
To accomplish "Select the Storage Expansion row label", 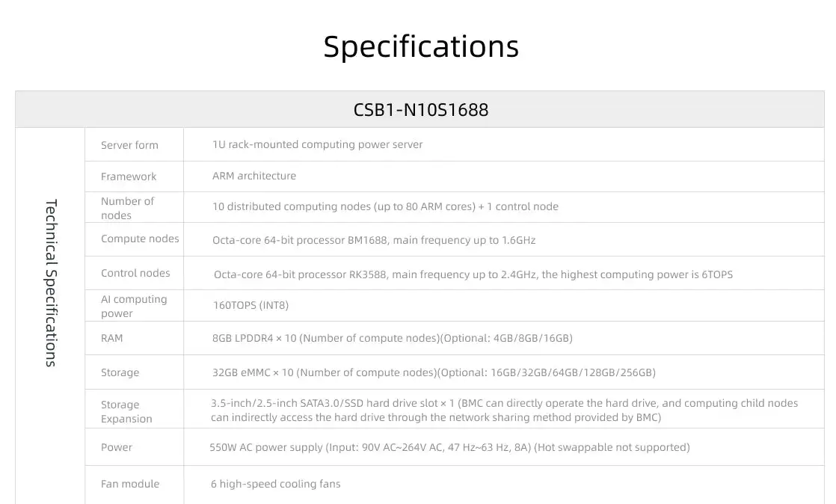I will click(126, 411).
